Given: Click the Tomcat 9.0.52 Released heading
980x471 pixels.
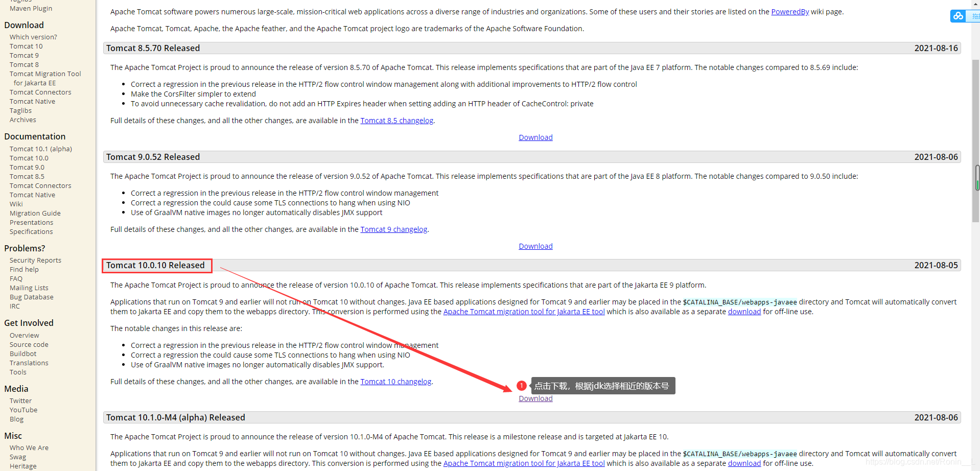Looking at the screenshot, I should click(153, 157).
